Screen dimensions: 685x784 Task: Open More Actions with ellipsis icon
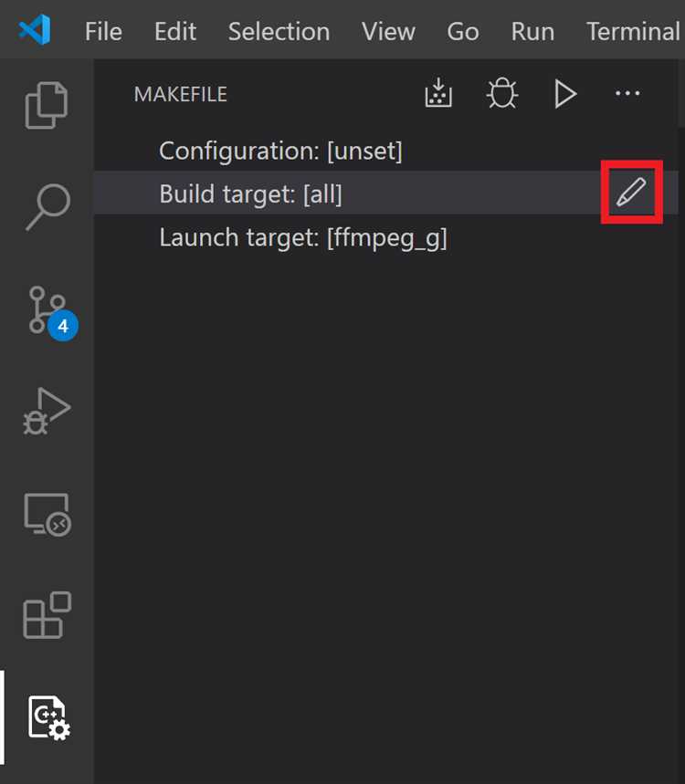627,93
